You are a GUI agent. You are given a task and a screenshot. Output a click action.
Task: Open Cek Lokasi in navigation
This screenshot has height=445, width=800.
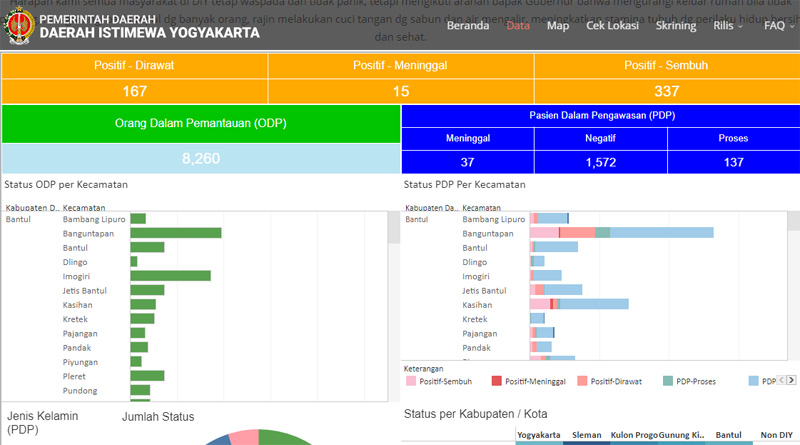(x=612, y=26)
